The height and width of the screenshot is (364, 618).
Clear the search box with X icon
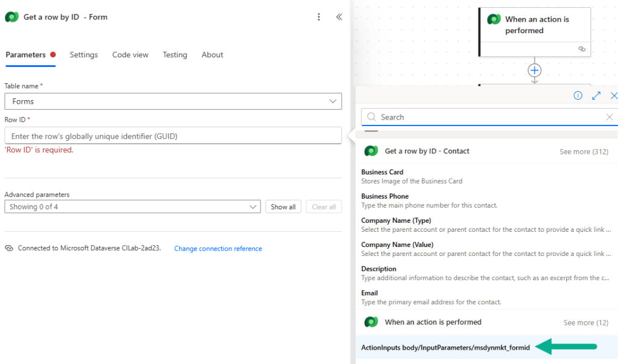point(609,117)
